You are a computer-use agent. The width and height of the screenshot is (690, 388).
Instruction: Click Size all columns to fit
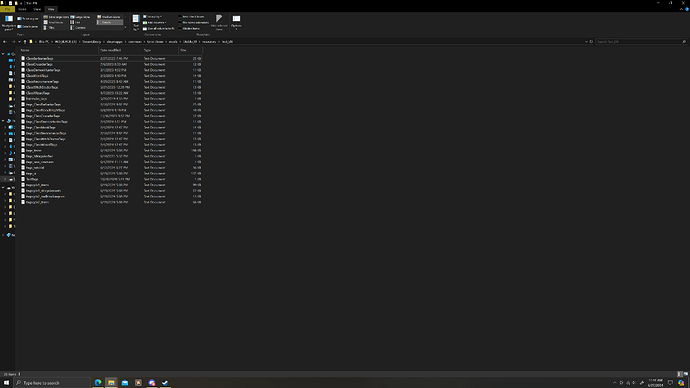(158, 28)
